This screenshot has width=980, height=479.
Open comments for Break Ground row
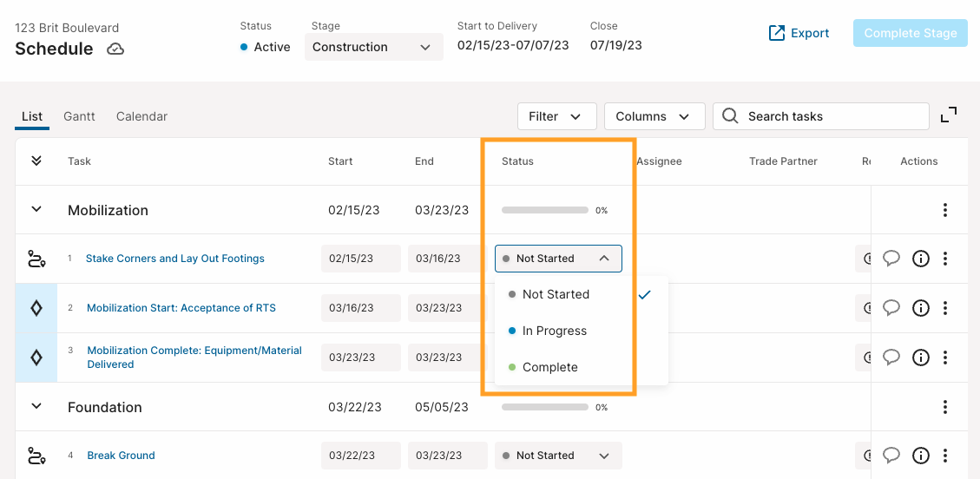click(x=891, y=456)
